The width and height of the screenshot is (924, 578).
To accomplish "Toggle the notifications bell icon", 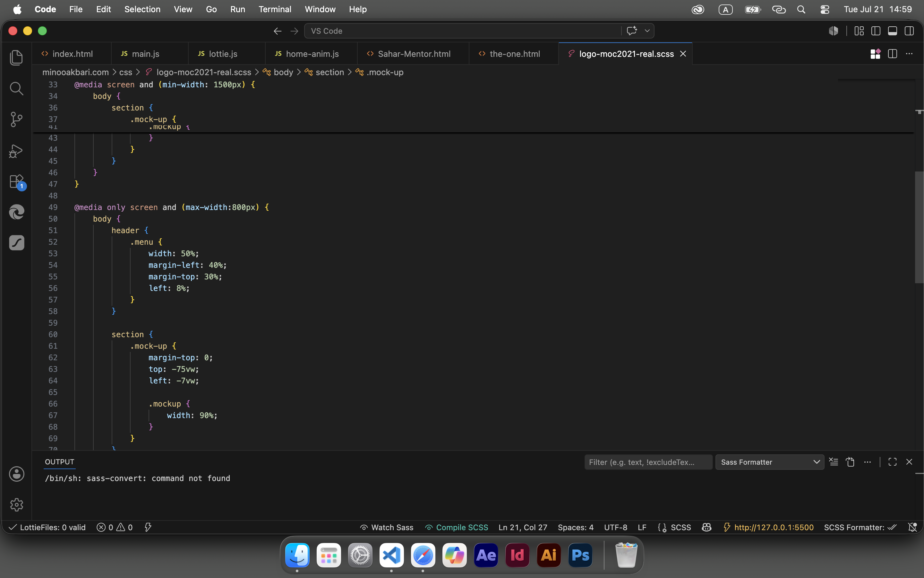I will 912,528.
